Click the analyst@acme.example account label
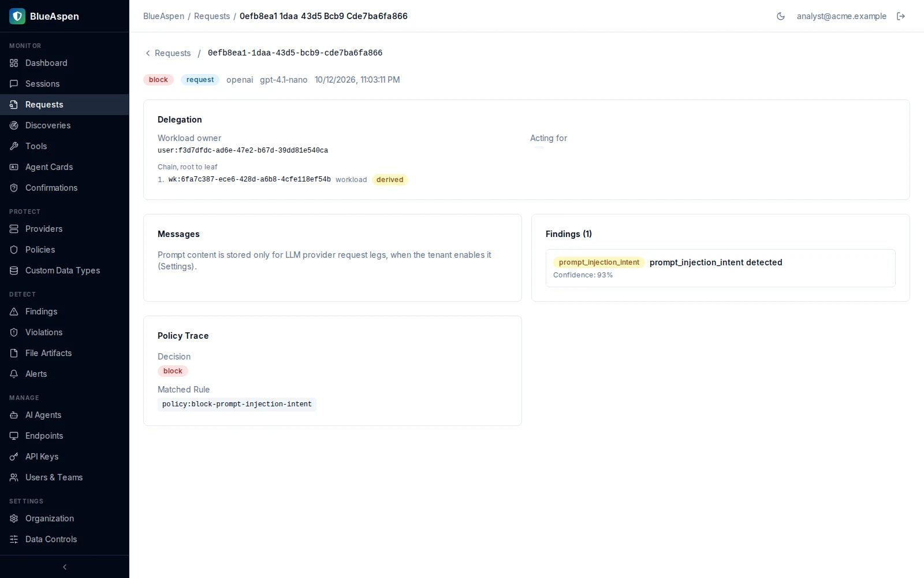Screen dimensions: 924x578 click(x=841, y=16)
